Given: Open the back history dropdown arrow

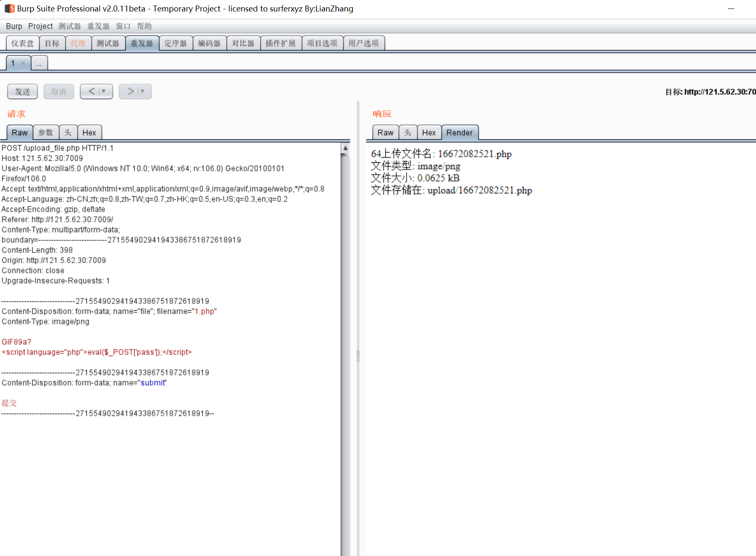Looking at the screenshot, I should [104, 91].
